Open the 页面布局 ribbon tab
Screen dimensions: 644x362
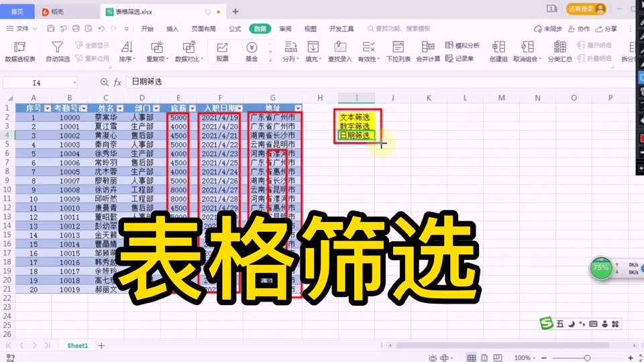tap(204, 29)
